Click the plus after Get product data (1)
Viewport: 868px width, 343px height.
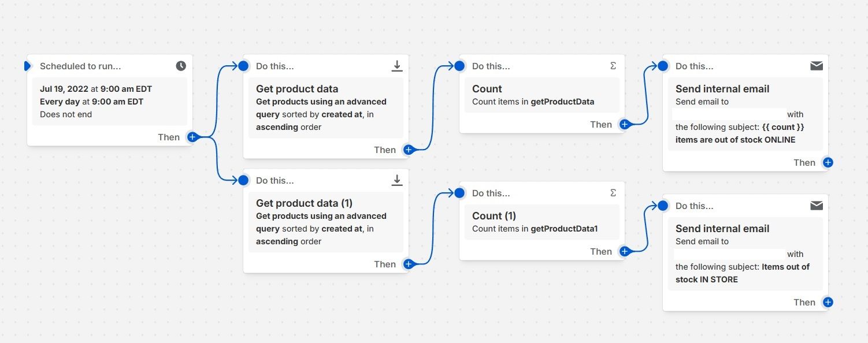coord(409,264)
